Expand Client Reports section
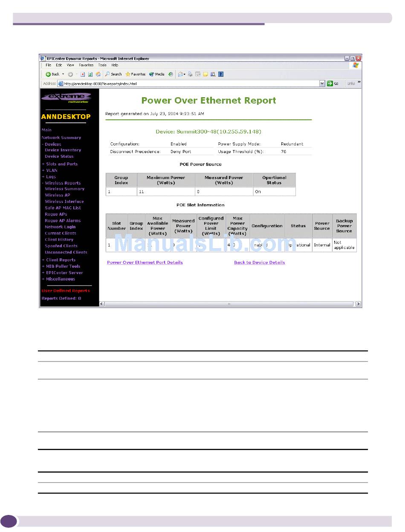405x532 pixels. pyautogui.click(x=58, y=260)
